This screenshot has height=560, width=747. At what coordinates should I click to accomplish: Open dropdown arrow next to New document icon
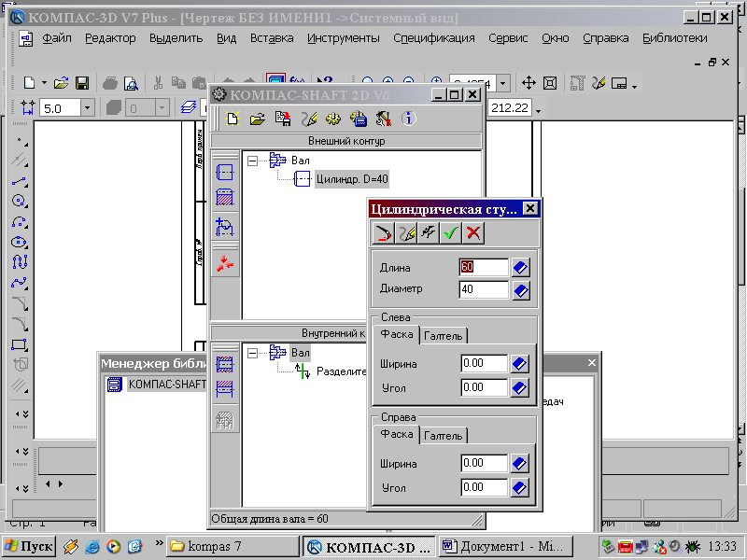44,83
